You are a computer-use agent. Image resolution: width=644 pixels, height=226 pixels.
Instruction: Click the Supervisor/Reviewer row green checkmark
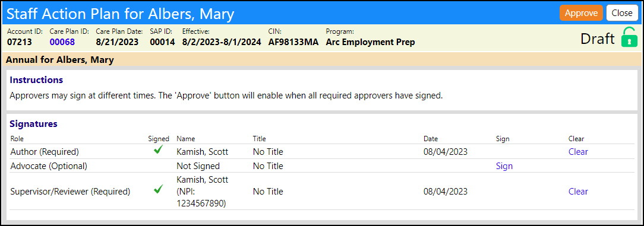coord(158,190)
